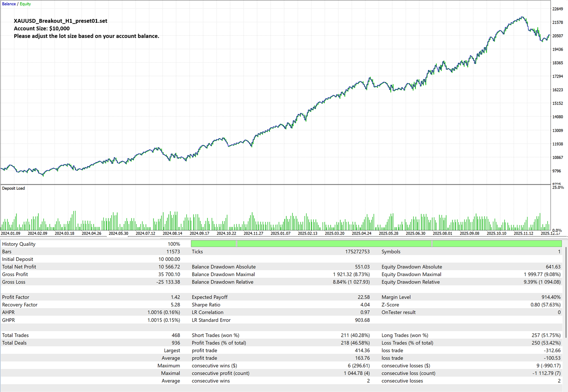Select the Profit Factor value 1.42
The image size is (568, 392).
[x=175, y=297]
